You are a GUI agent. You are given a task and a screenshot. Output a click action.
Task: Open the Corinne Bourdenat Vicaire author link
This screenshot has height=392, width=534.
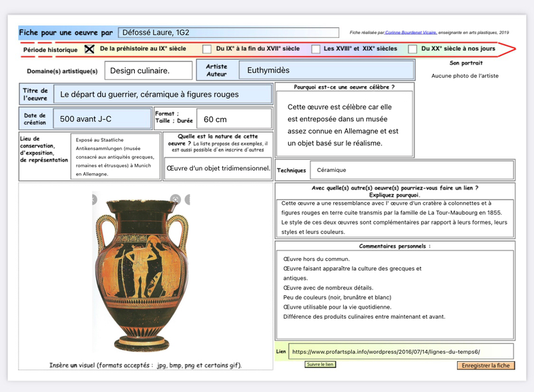click(411, 32)
